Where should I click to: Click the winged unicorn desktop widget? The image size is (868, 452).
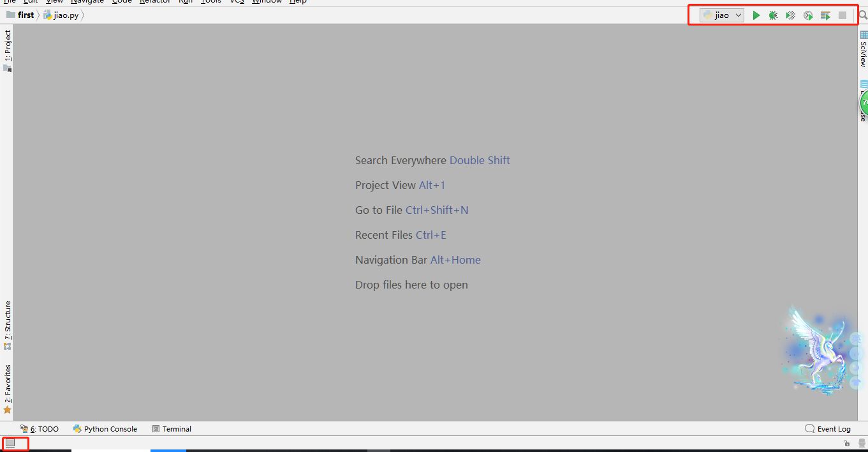click(x=816, y=350)
